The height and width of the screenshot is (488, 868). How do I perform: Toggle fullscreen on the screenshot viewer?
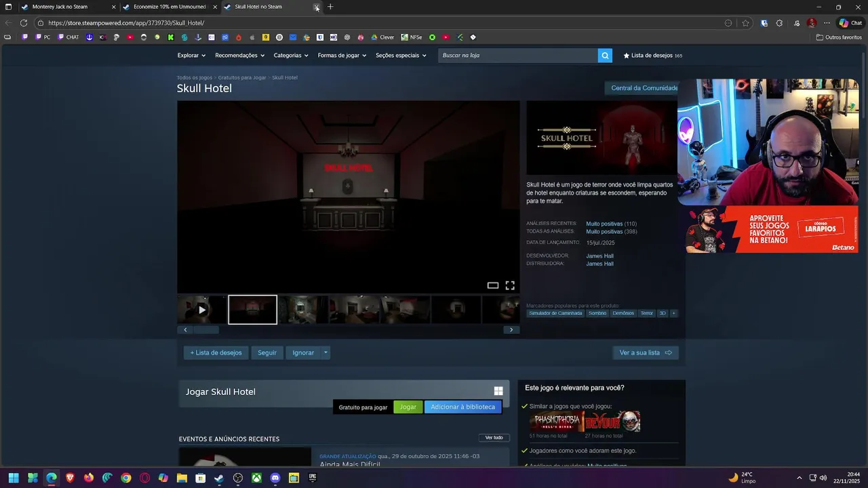click(x=510, y=285)
